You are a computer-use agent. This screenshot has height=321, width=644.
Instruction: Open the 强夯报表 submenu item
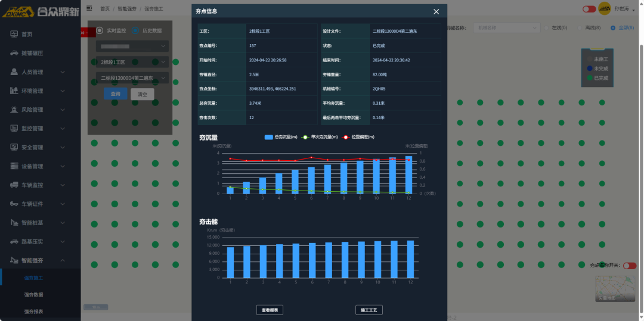coord(33,311)
